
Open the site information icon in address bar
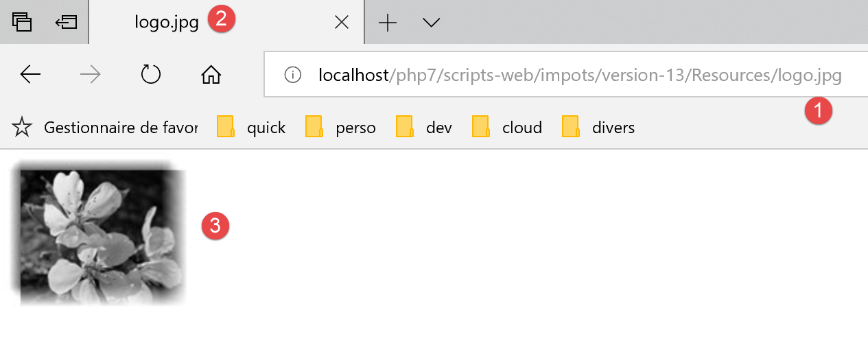292,75
